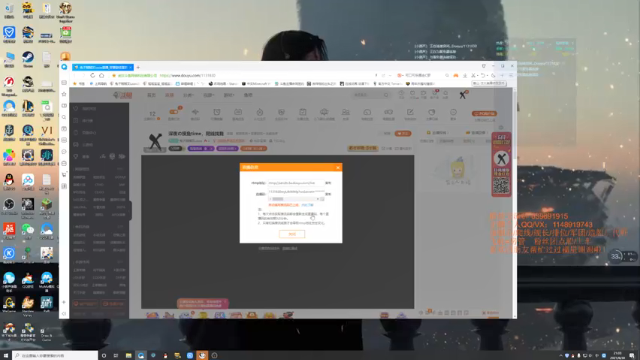Copy the rtmp address value
Image resolution: width=640 pixels, height=360 pixels.
(x=328, y=183)
